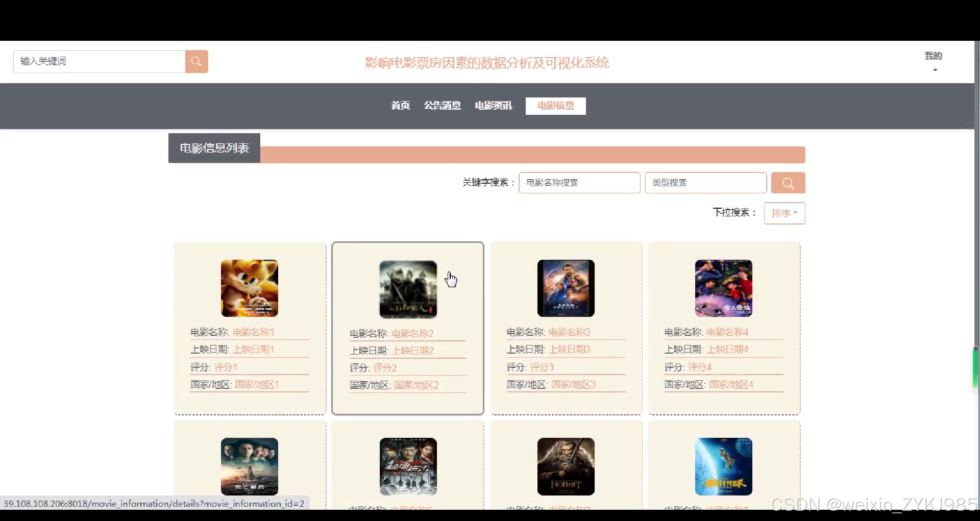Click the 评分2 value
Image resolution: width=980 pixels, height=521 pixels.
tap(385, 368)
